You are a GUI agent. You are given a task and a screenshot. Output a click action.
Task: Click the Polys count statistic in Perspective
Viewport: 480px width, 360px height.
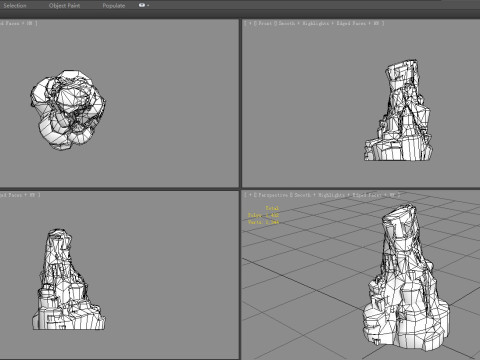pos(263,215)
